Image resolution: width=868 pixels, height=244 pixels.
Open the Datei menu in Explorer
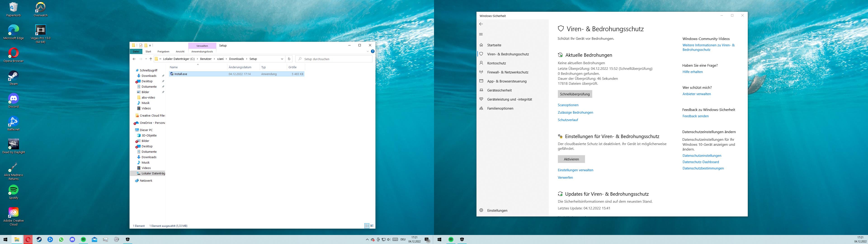pyautogui.click(x=136, y=52)
